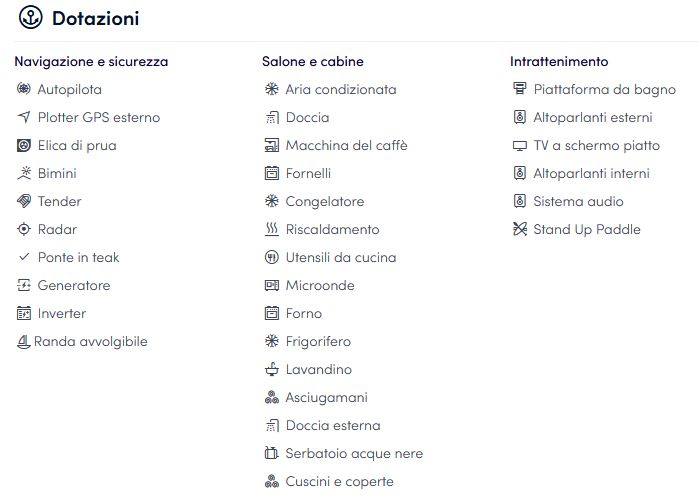Click the anchor icon beside Dotazioni
This screenshot has height=496, width=699.
tap(30, 18)
